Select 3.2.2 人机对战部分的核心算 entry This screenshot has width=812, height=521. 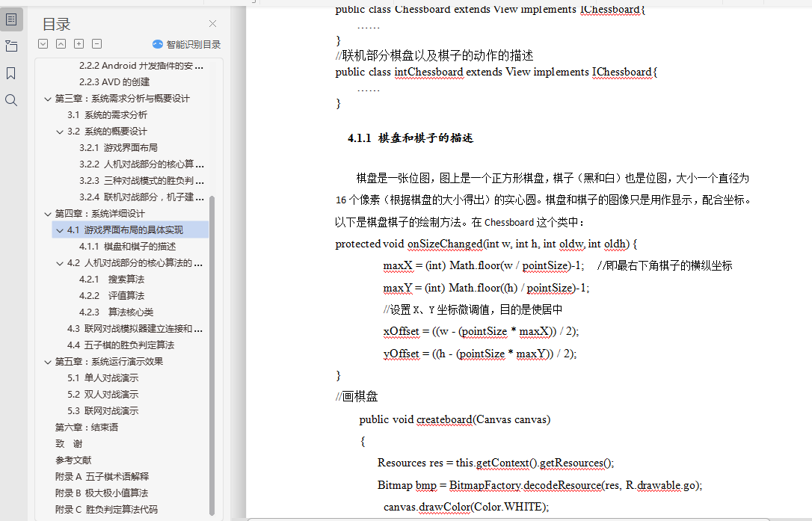click(141, 164)
